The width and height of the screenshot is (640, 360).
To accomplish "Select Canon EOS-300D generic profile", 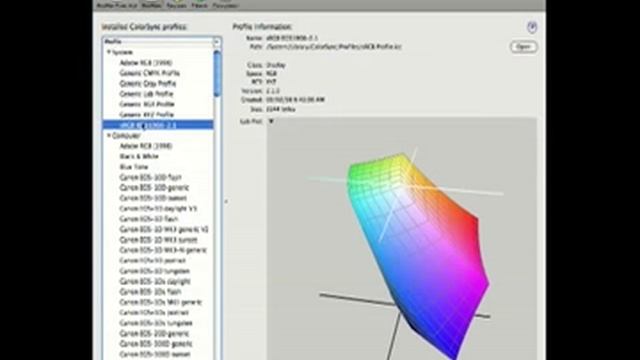I will 156,344.
